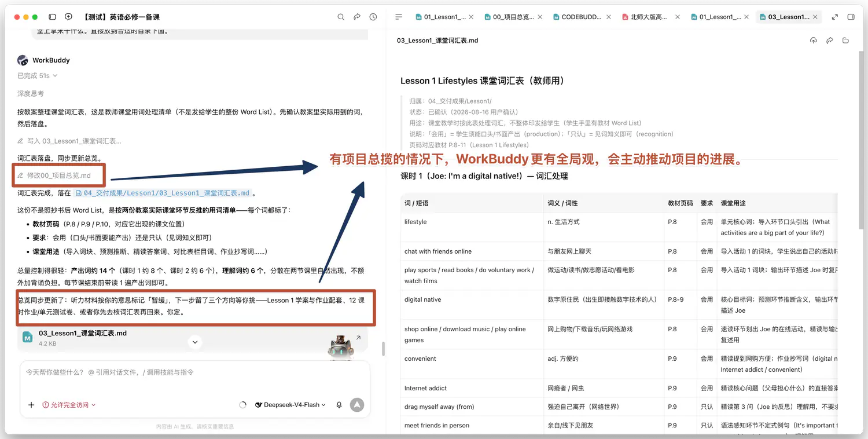This screenshot has height=439, width=868.
Task: Jump to bottom with the round chevron button
Action: (195, 342)
